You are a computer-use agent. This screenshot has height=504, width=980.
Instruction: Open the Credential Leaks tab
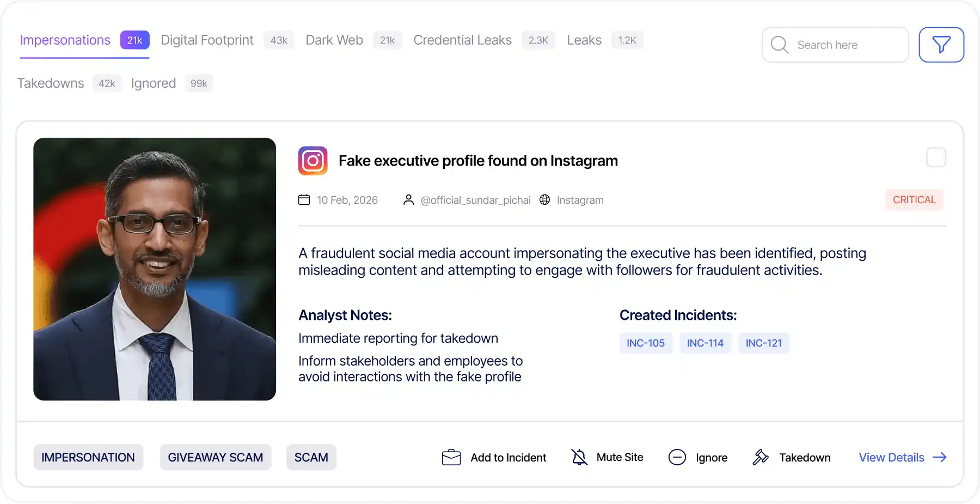pyautogui.click(x=462, y=40)
